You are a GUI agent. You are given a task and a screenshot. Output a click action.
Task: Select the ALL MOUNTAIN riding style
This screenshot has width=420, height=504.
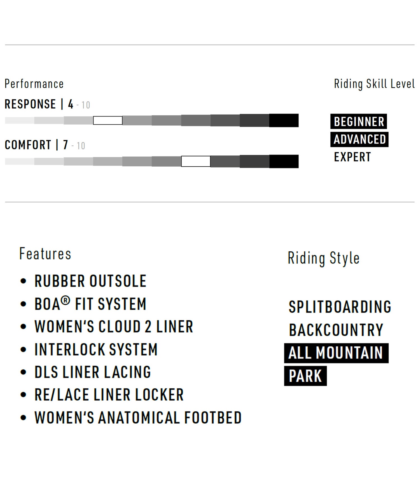point(336,353)
